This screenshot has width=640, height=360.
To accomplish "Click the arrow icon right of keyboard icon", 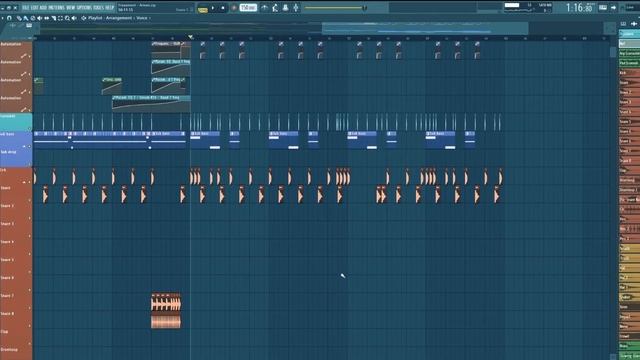I will coord(613,8).
